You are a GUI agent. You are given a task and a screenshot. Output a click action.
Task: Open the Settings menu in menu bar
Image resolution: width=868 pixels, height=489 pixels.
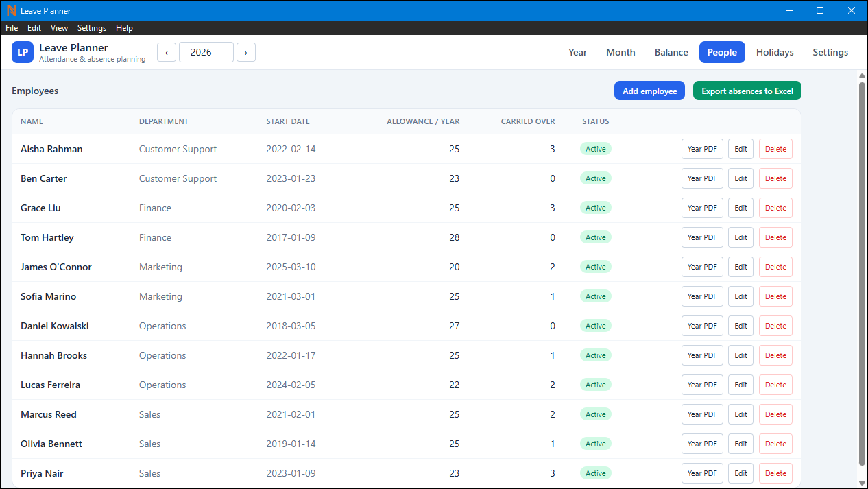click(92, 28)
